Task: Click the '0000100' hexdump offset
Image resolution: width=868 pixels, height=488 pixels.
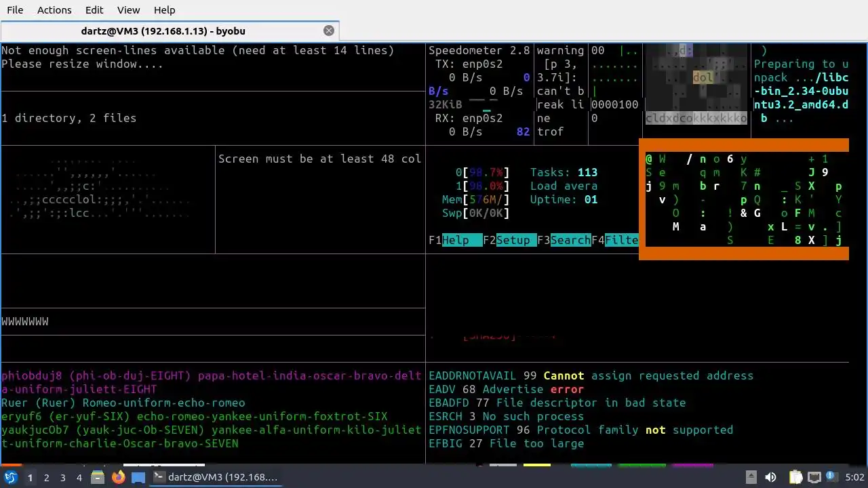Action: click(614, 104)
